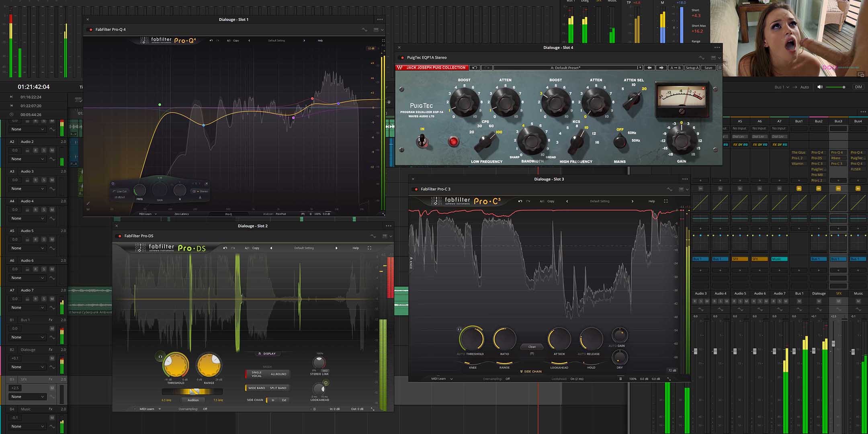Click the Pro-DS threshold headphone audition icon
868x434 pixels.
click(x=160, y=356)
